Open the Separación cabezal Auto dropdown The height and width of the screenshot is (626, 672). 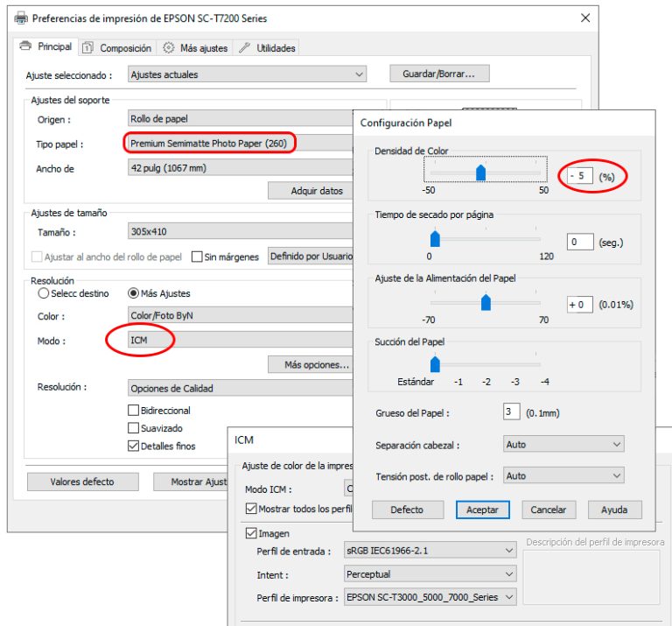click(x=563, y=444)
